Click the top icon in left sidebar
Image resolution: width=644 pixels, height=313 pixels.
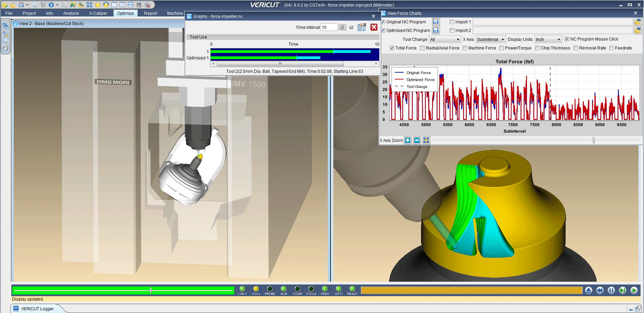click(6, 26)
